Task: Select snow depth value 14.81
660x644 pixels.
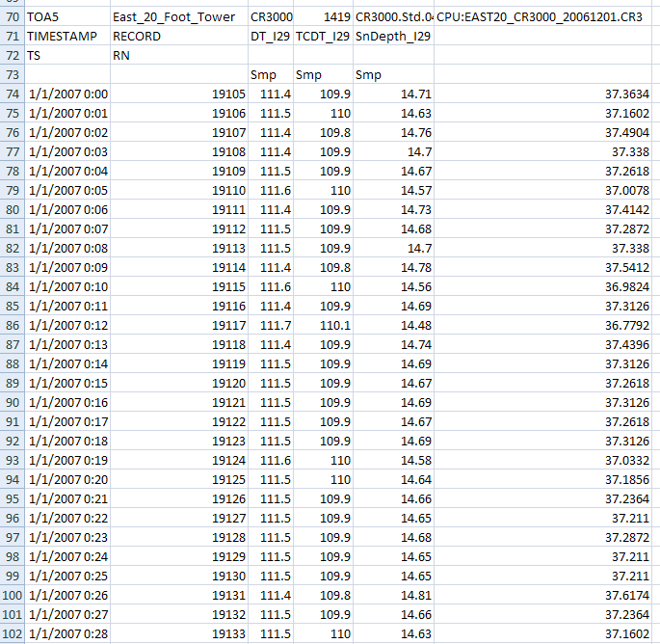Action: click(x=411, y=595)
